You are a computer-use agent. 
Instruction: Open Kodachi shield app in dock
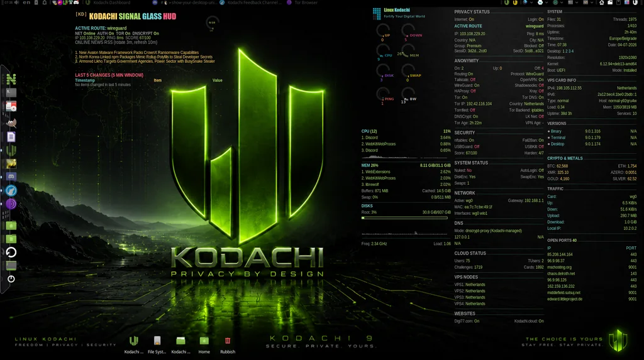click(x=11, y=150)
